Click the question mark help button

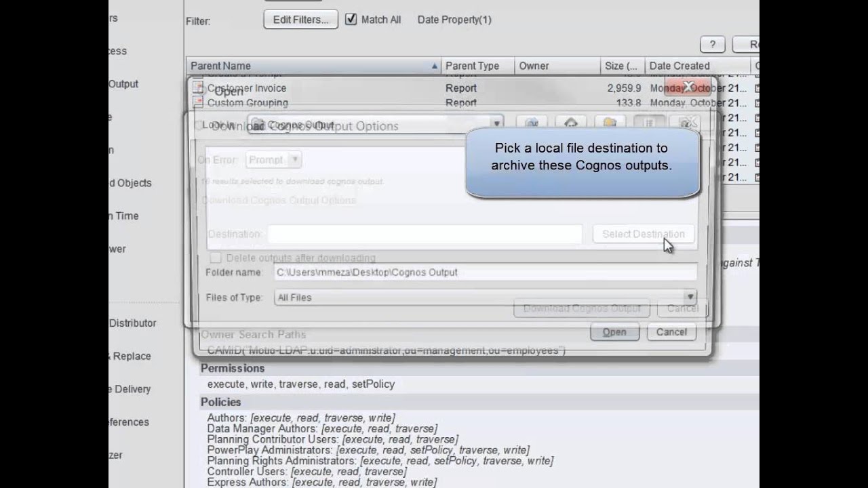click(x=712, y=44)
